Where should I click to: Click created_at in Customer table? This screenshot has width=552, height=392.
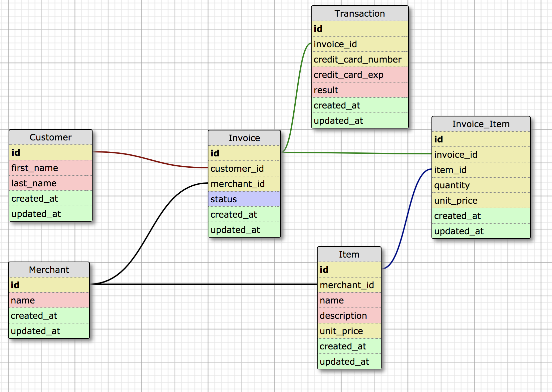51,199
